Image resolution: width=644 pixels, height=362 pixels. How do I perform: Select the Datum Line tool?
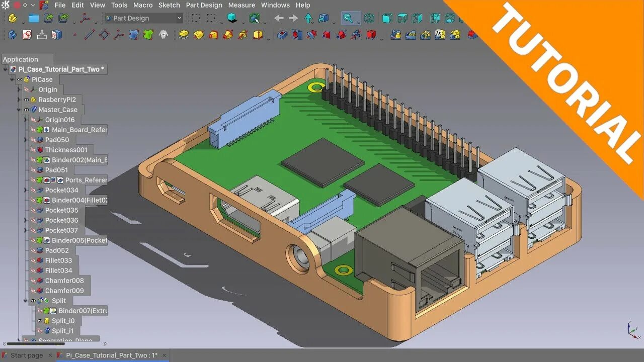pyautogui.click(x=89, y=35)
